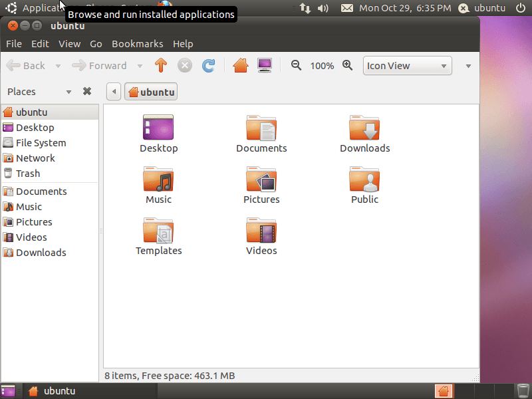
Task: Open Trash icon in bottom panel
Action: (523, 391)
